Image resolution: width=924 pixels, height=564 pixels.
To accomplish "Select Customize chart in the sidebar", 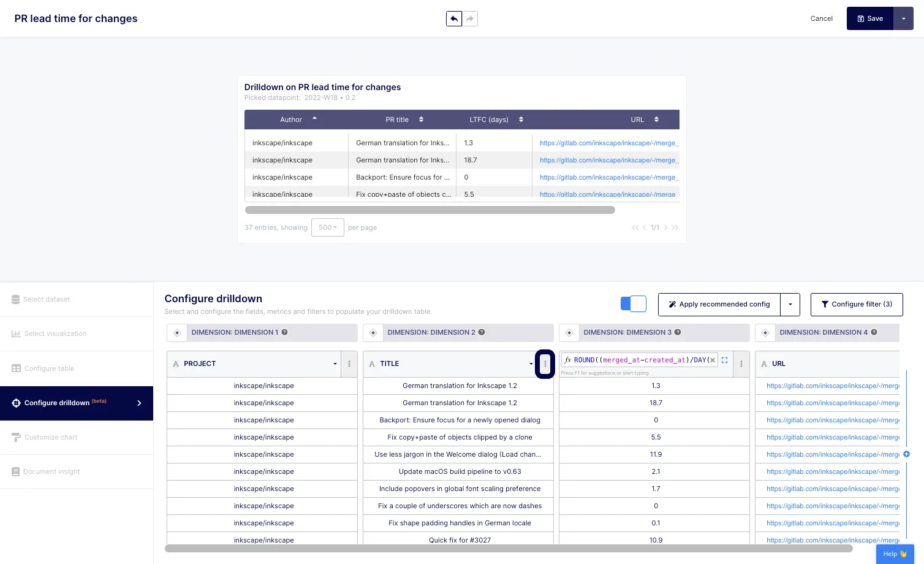I will [51, 437].
